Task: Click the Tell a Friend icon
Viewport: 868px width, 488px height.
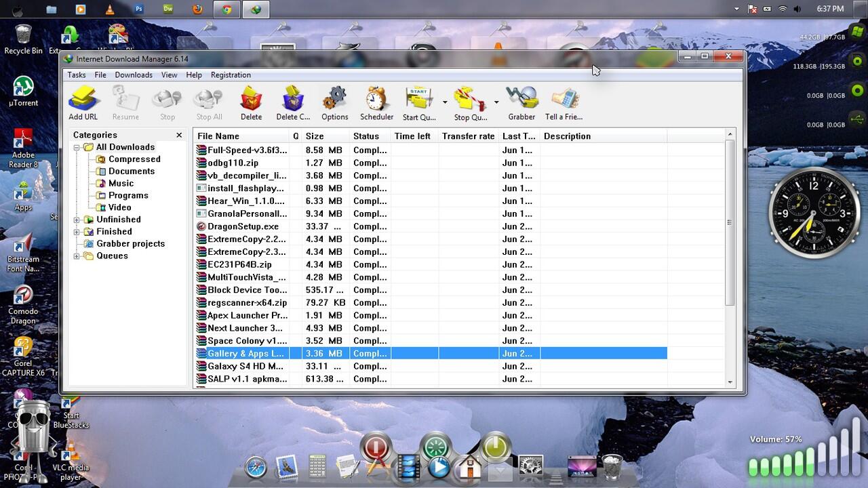Action: (564, 103)
